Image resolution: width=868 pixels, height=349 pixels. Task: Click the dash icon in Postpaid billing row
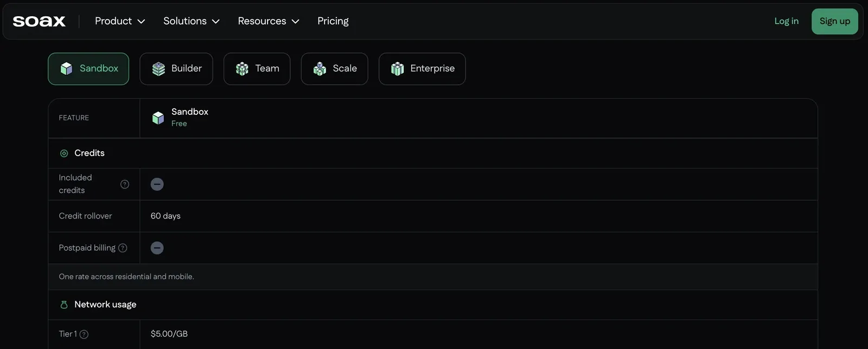(157, 248)
